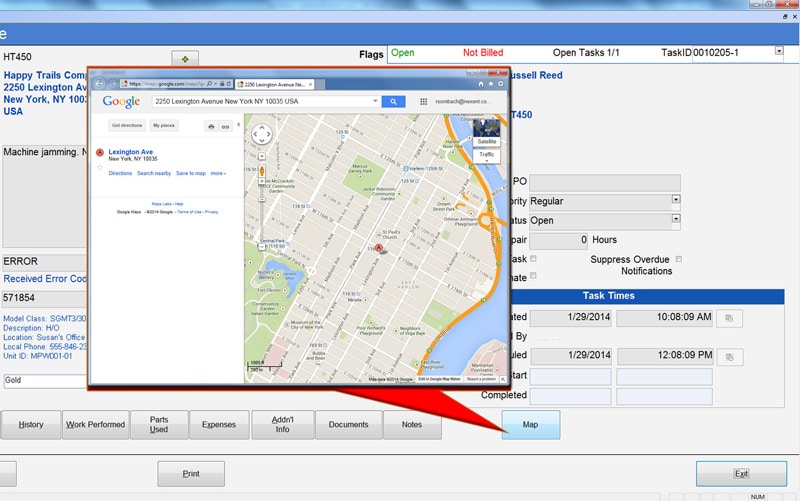The image size is (800, 501).
Task: Open the Google Maps search suggestions dropdown
Action: pos(375,101)
